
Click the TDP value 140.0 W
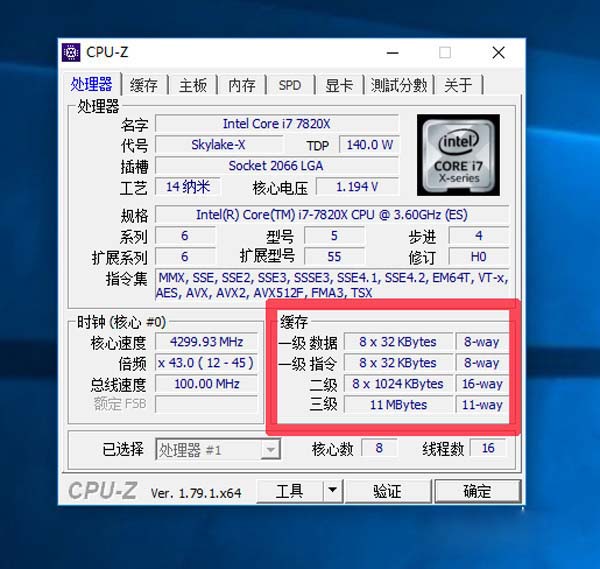pyautogui.click(x=369, y=145)
